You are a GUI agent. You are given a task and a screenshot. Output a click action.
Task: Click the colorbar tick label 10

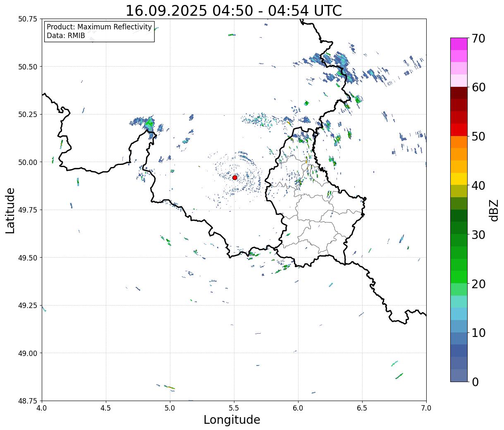(478, 333)
